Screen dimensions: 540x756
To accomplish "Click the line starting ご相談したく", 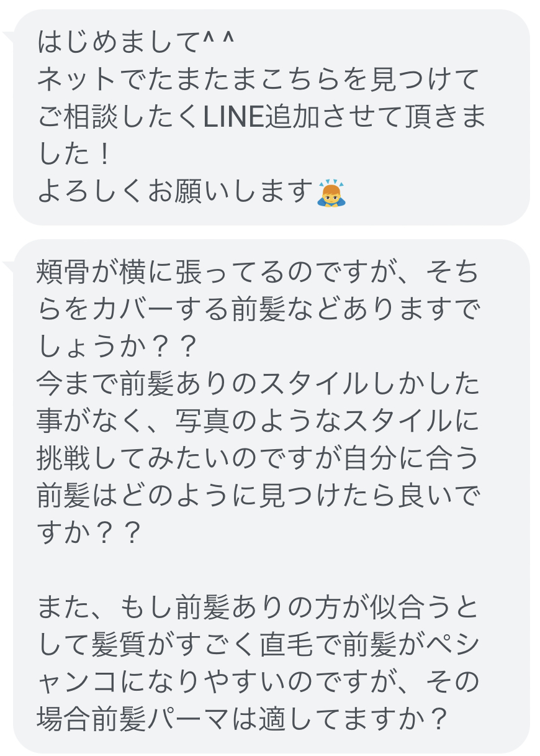I will [262, 117].
